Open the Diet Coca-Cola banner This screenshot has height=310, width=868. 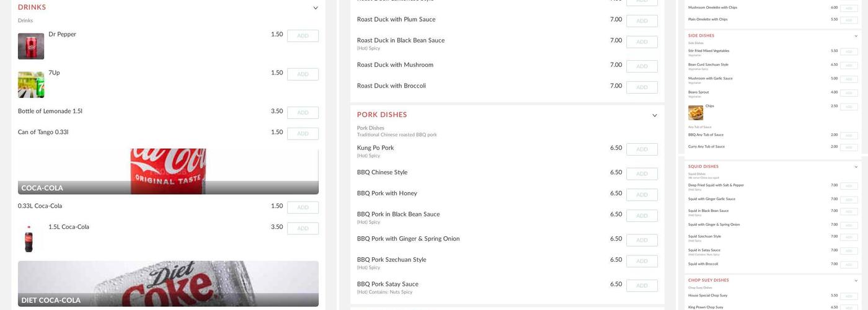coord(168,283)
